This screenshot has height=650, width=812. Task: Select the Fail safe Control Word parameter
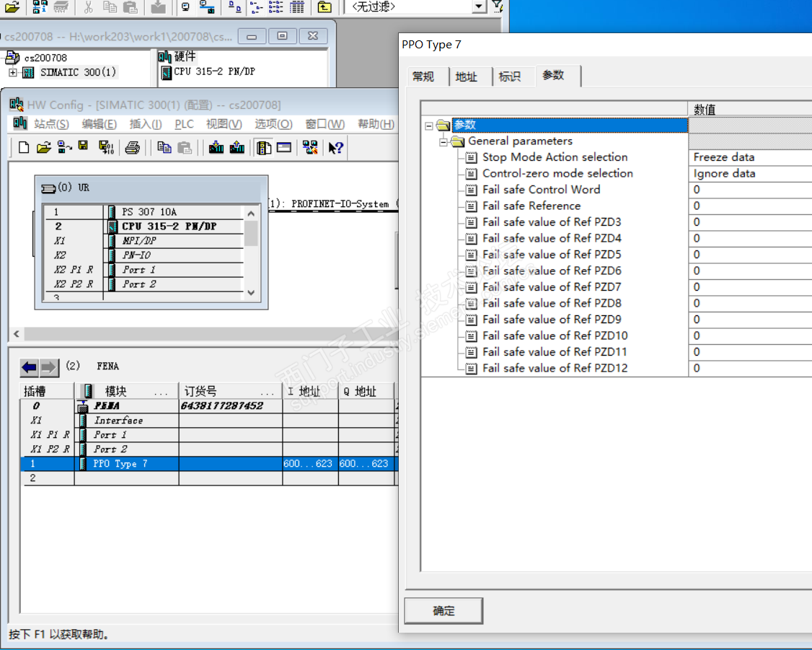541,190
